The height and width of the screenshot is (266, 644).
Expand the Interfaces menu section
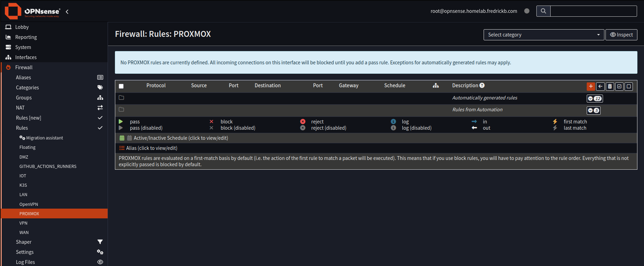[x=26, y=57]
